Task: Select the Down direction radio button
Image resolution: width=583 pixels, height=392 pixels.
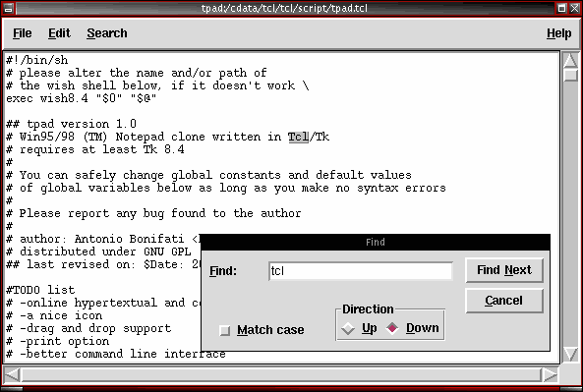Action: [392, 328]
